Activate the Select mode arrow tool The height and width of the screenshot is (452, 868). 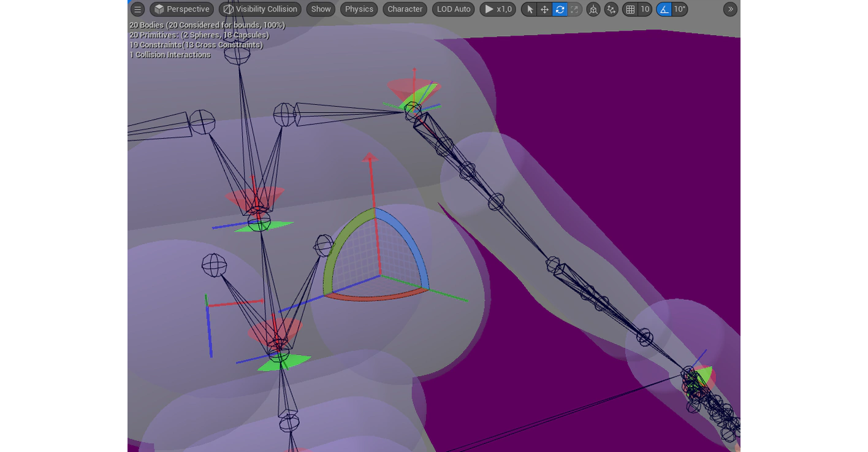530,9
